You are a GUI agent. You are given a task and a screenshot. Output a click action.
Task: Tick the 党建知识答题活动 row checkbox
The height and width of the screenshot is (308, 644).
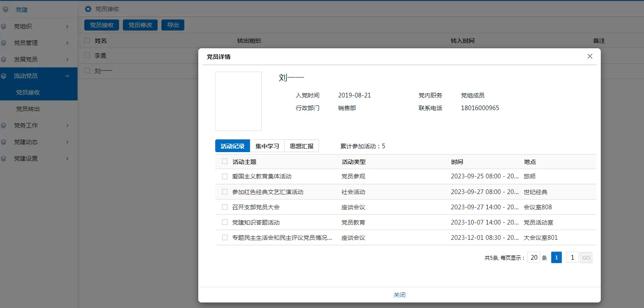pos(225,222)
